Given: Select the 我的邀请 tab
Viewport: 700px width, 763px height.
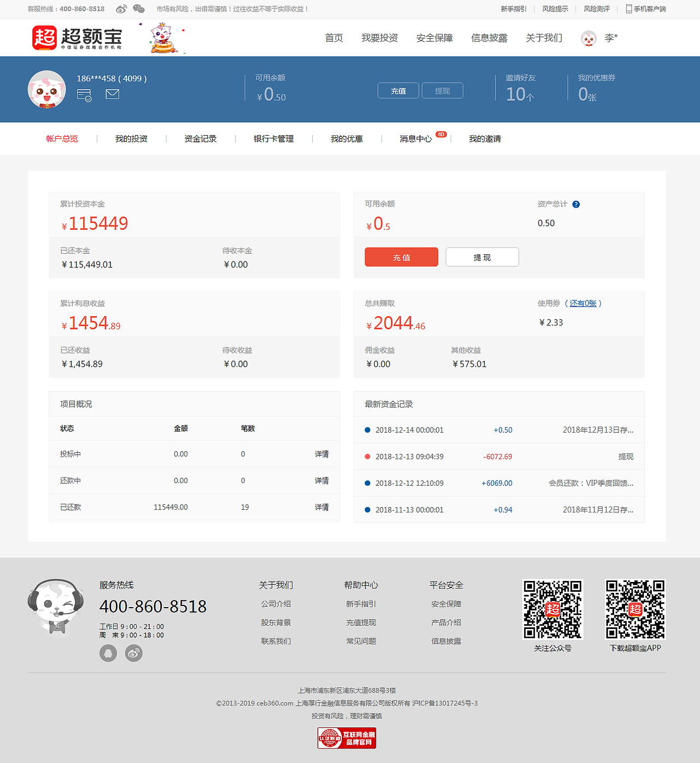Looking at the screenshot, I should click(x=485, y=139).
